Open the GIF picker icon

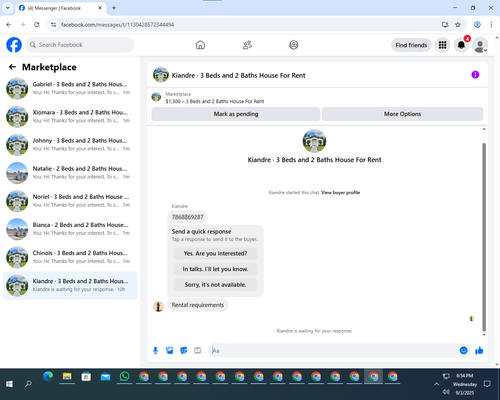point(198,350)
